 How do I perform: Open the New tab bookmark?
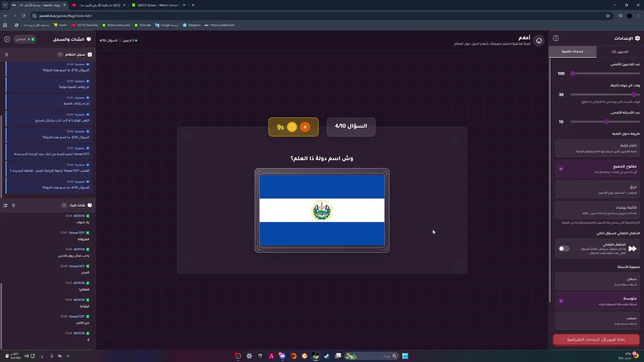click(x=142, y=25)
